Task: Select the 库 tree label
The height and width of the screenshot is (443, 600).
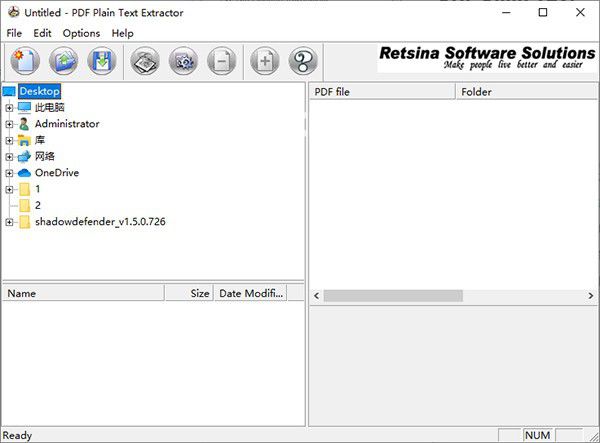Action: [40, 140]
